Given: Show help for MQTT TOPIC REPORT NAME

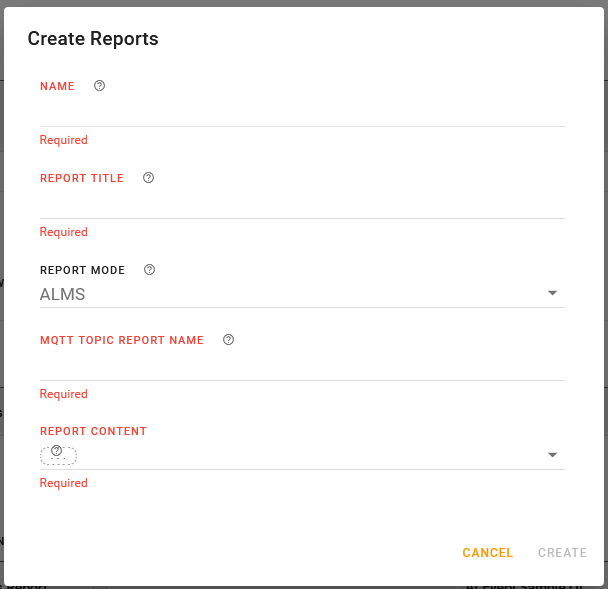Looking at the screenshot, I should (228, 340).
